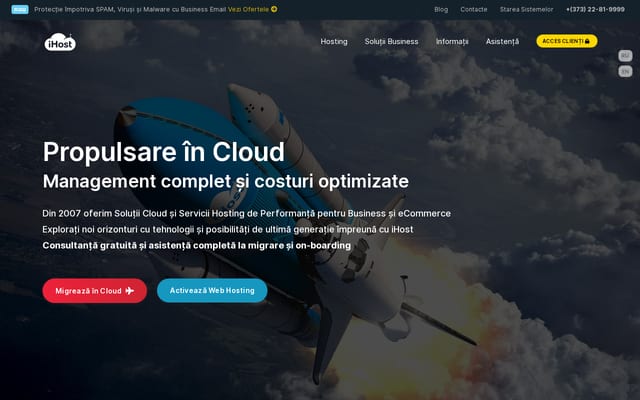Click the blue badge icon in top bar
The height and width of the screenshot is (400, 640).
coord(20,9)
